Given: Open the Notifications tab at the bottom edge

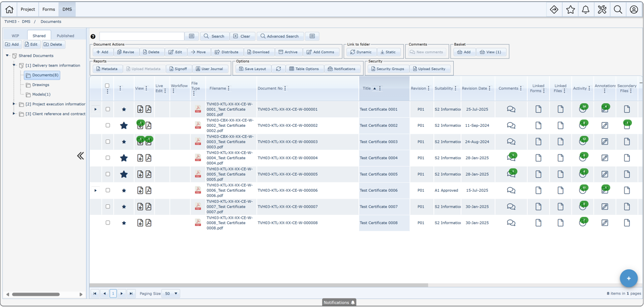Looking at the screenshot, I should [339, 302].
